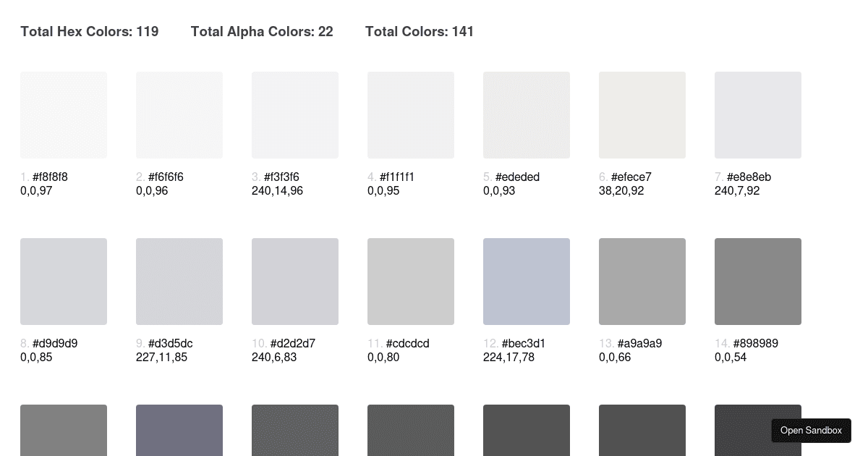The width and height of the screenshot is (868, 456).
Task: Select the bluish #bec3d1 swatch
Action: (x=527, y=282)
